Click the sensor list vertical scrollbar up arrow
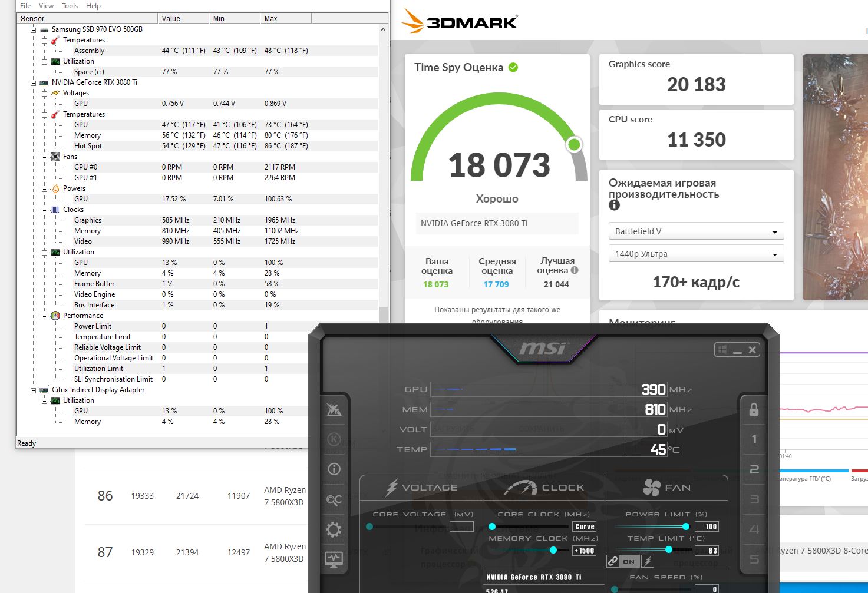 384,29
